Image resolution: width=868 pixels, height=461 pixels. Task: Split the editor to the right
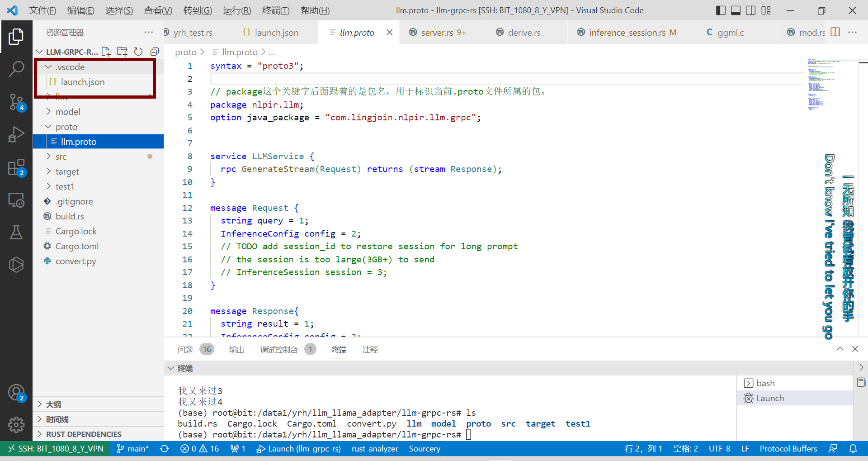pyautogui.click(x=835, y=32)
